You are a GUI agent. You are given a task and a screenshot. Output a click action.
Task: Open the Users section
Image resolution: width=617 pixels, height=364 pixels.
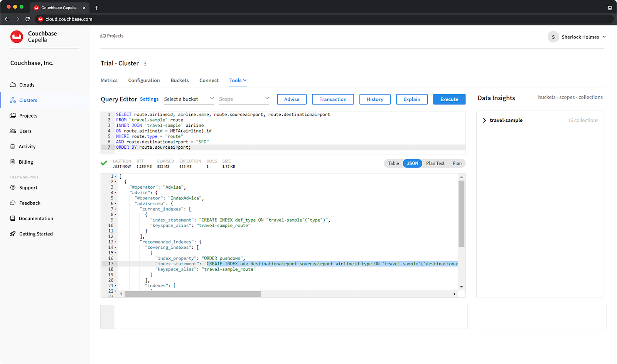point(25,131)
